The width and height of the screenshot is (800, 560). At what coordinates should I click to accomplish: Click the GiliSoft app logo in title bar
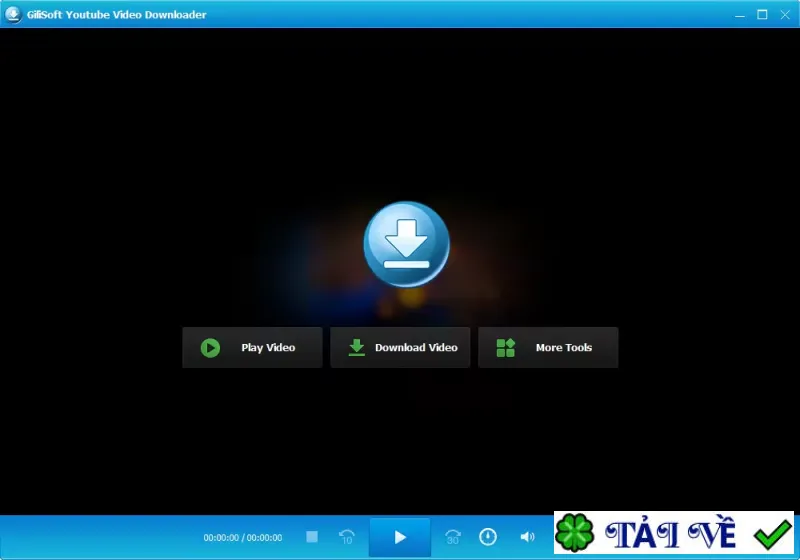click(13, 14)
